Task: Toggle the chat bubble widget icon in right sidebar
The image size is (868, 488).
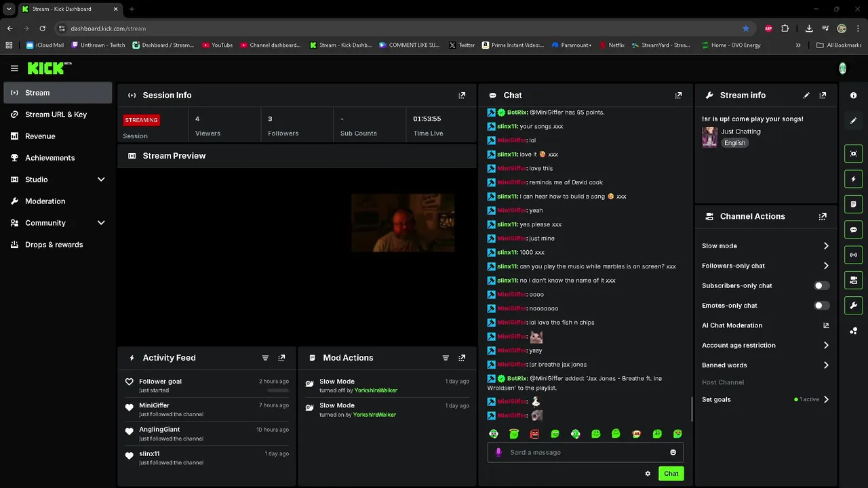Action: (x=853, y=230)
